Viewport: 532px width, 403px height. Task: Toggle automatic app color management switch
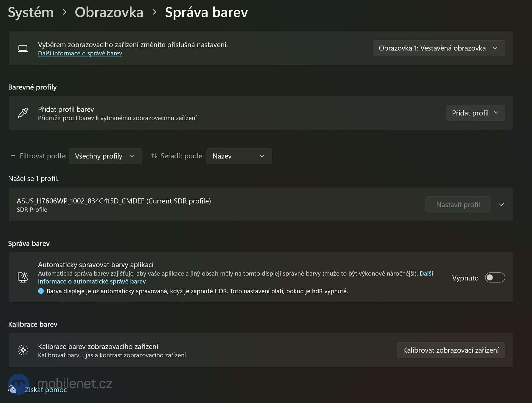coord(495,278)
